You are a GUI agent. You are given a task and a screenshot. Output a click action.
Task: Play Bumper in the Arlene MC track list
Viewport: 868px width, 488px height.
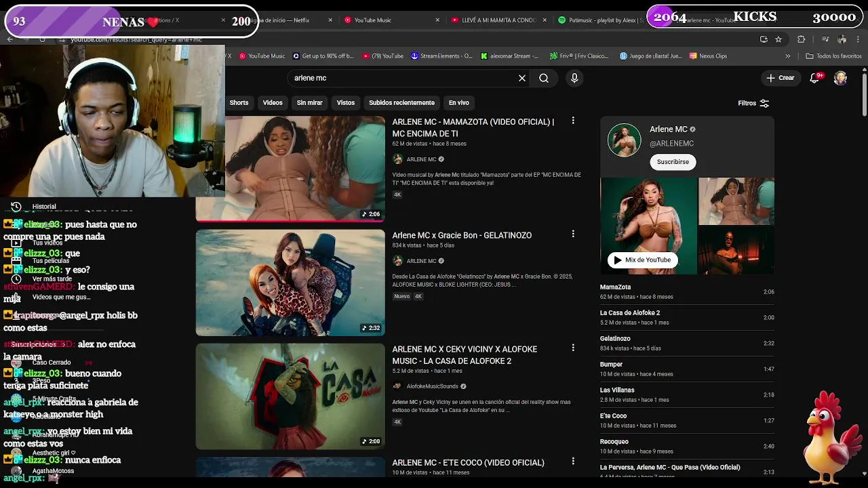point(687,369)
